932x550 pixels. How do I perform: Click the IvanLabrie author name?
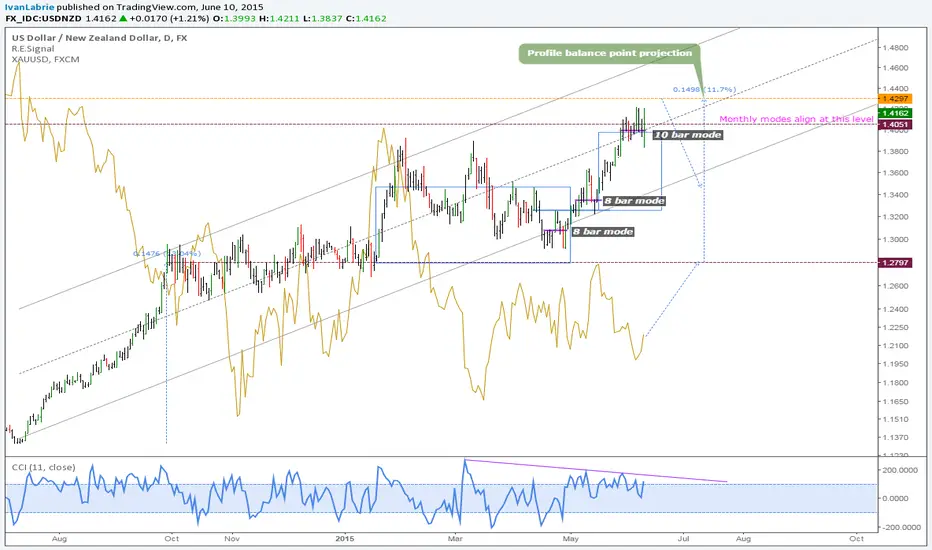point(30,7)
